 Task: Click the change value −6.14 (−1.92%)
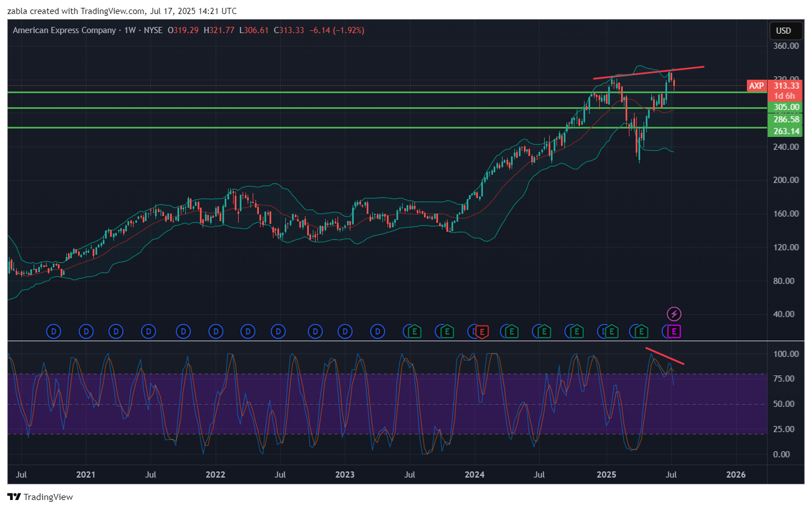[x=337, y=30]
